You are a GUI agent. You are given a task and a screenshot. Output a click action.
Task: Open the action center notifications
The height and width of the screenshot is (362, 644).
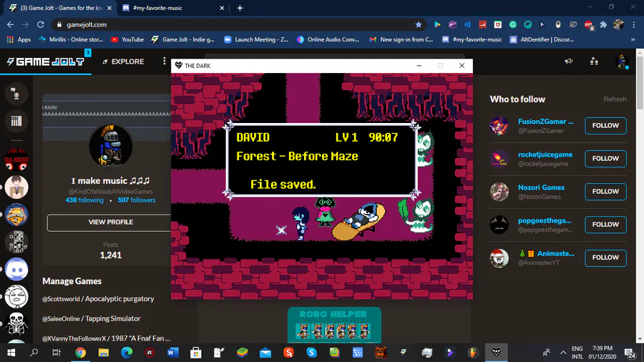630,353
